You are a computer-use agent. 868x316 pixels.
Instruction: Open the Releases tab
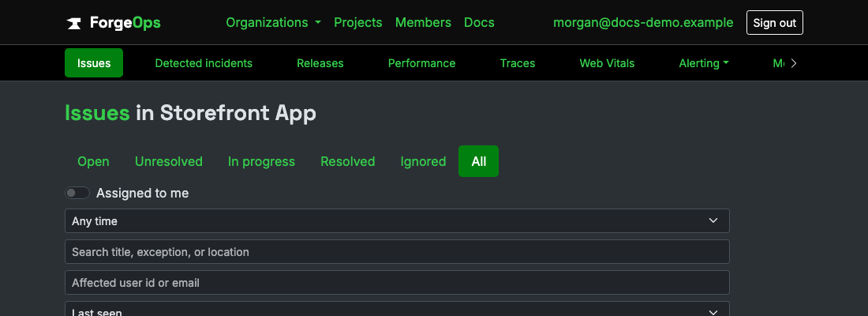[x=320, y=63]
